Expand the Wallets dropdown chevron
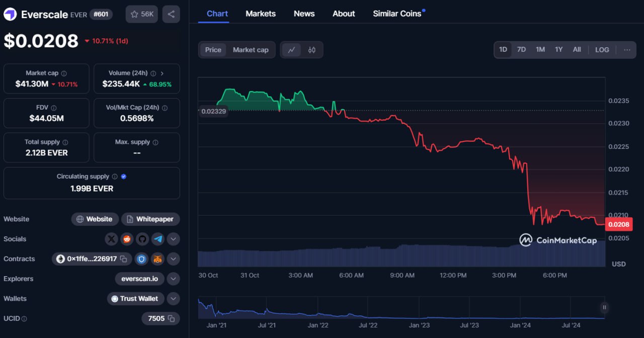This screenshot has width=644, height=338. coord(173,299)
